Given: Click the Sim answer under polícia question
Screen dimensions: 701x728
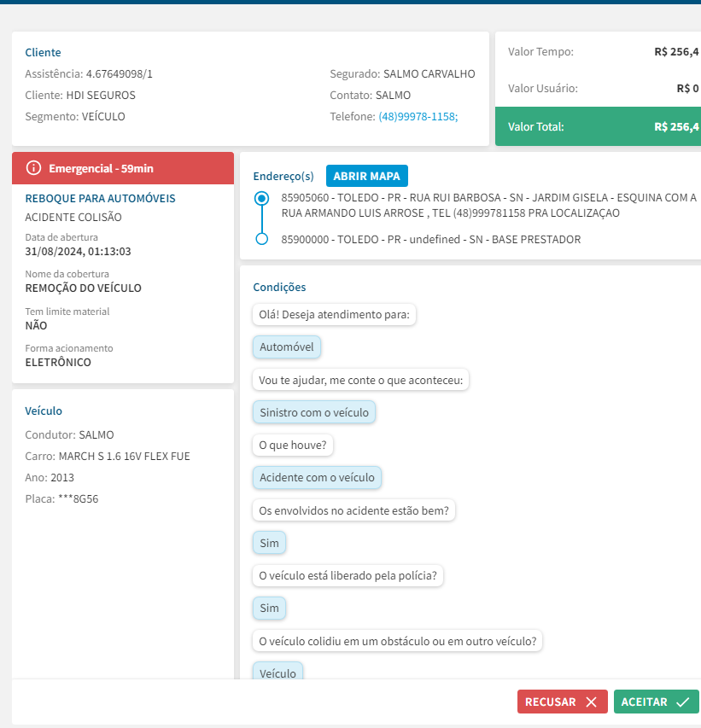Looking at the screenshot, I should tap(269, 609).
